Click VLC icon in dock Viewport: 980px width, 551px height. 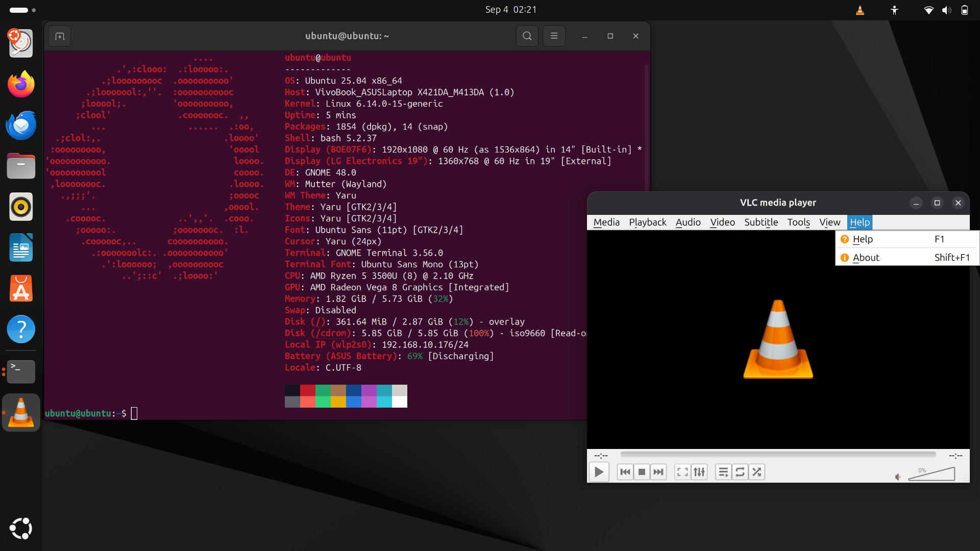(21, 413)
